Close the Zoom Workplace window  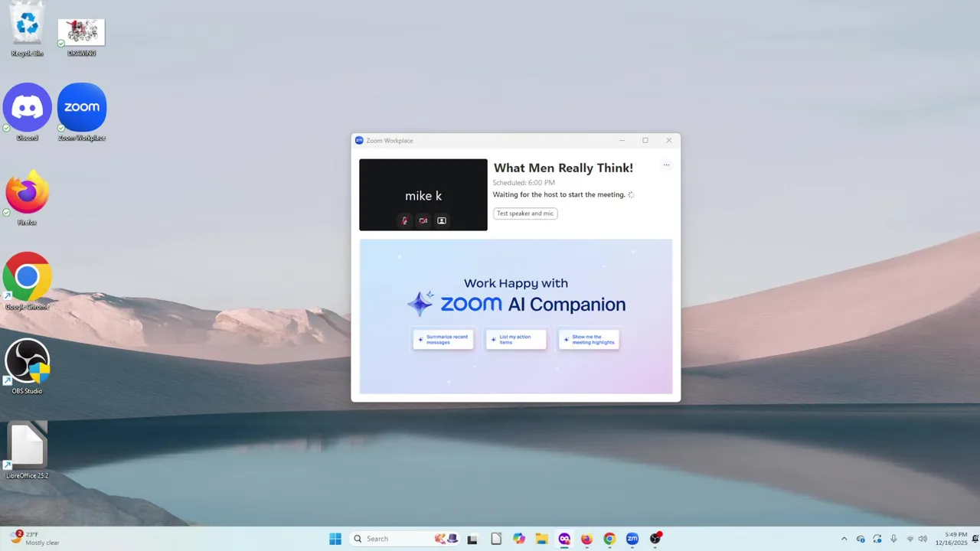(x=669, y=140)
